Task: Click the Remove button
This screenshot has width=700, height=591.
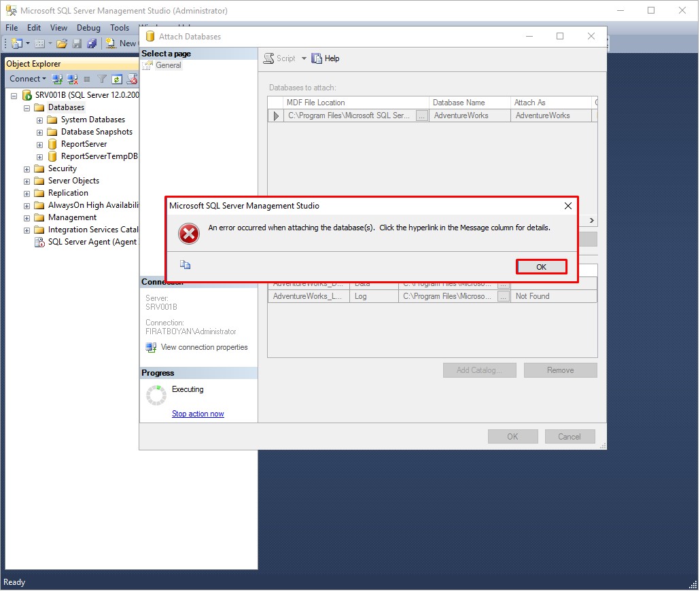Action: coord(560,370)
